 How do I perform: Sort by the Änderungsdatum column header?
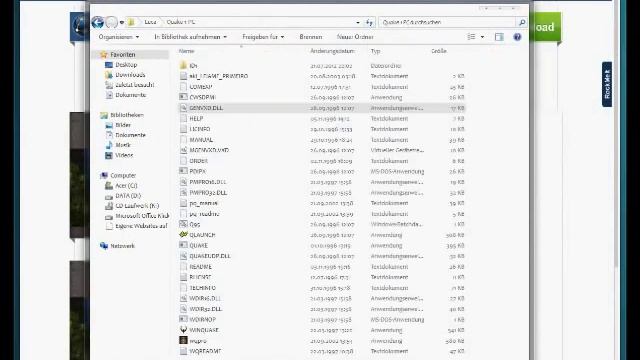(x=332, y=51)
